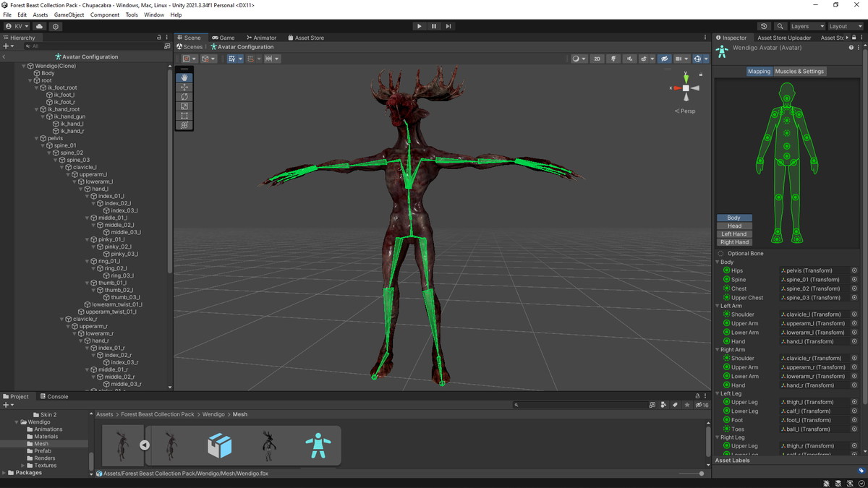Select the Hand tool in Scene view
Viewport: 868px width, 488px height.
pyautogui.click(x=184, y=77)
